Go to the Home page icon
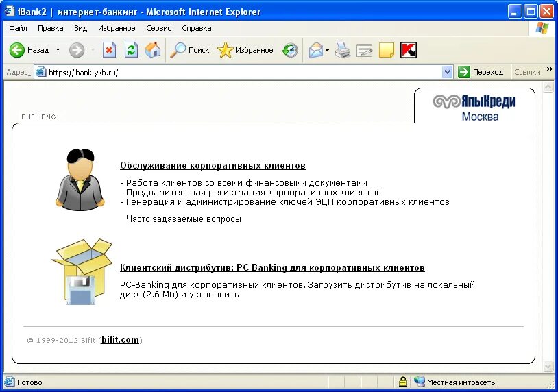 click(x=153, y=50)
